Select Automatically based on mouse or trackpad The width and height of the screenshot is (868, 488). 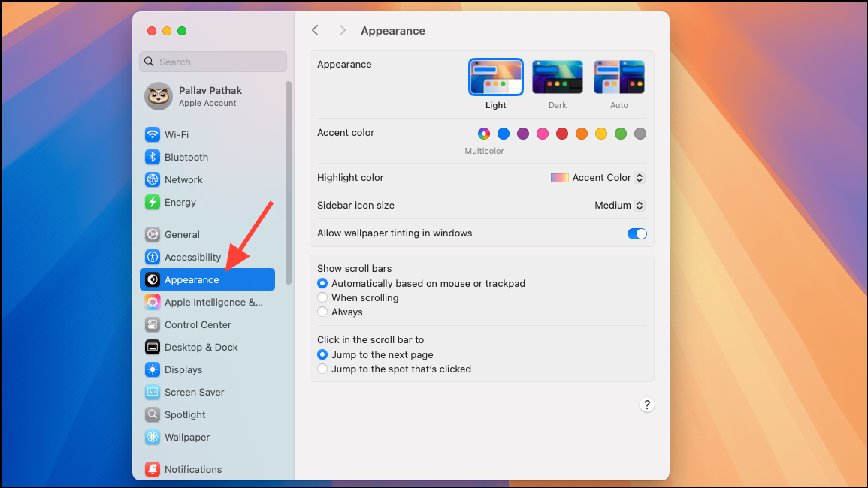[x=322, y=283]
